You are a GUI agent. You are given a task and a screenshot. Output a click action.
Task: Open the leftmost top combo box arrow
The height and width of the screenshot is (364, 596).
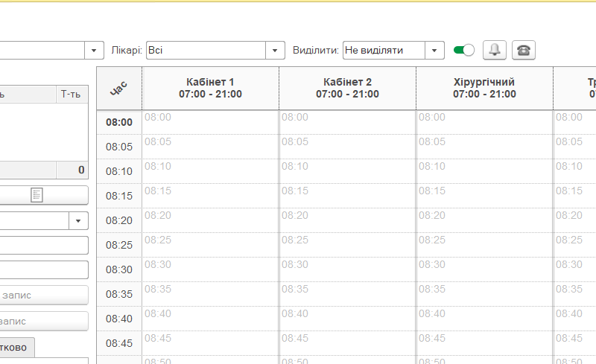pos(95,50)
